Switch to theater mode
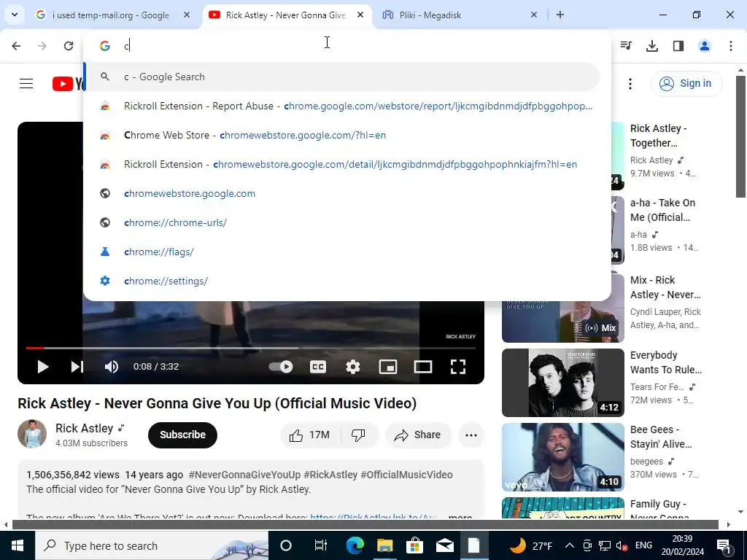Image resolution: width=747 pixels, height=560 pixels. 423,367
